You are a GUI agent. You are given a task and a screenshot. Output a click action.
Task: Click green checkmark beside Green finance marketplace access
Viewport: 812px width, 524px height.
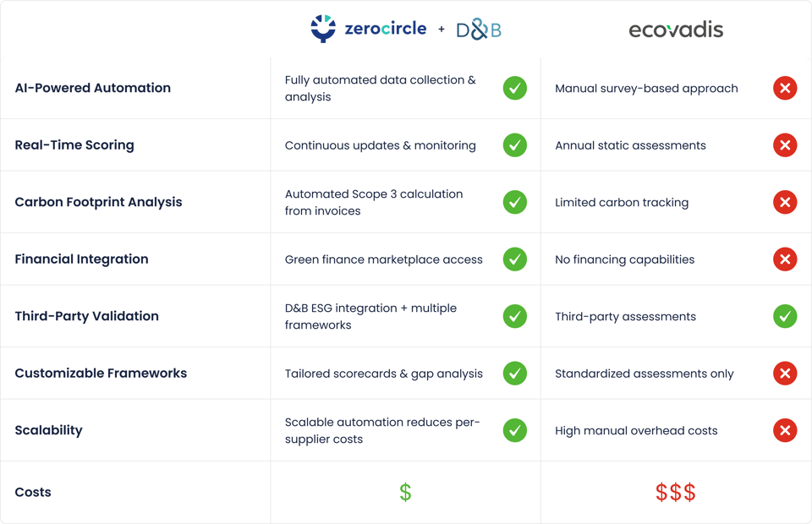tap(514, 259)
